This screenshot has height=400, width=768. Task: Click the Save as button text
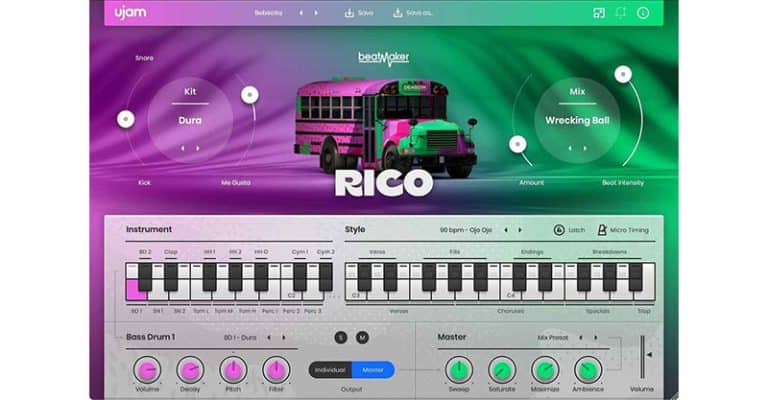click(419, 13)
